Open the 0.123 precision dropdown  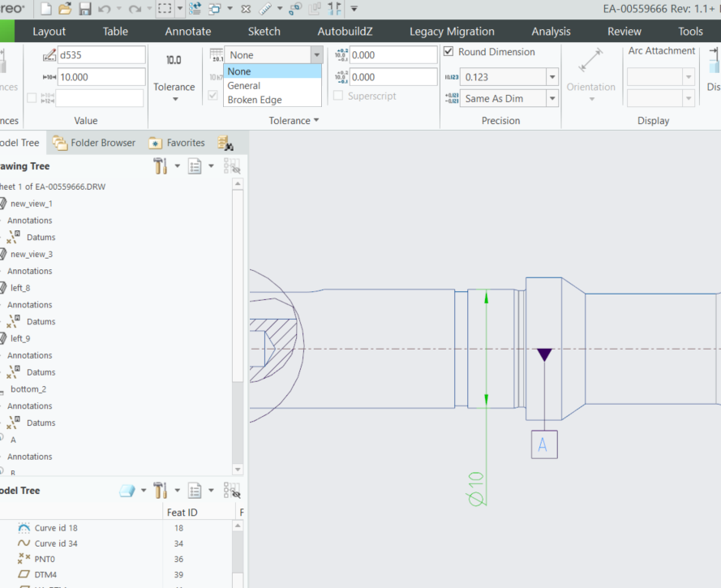click(552, 77)
